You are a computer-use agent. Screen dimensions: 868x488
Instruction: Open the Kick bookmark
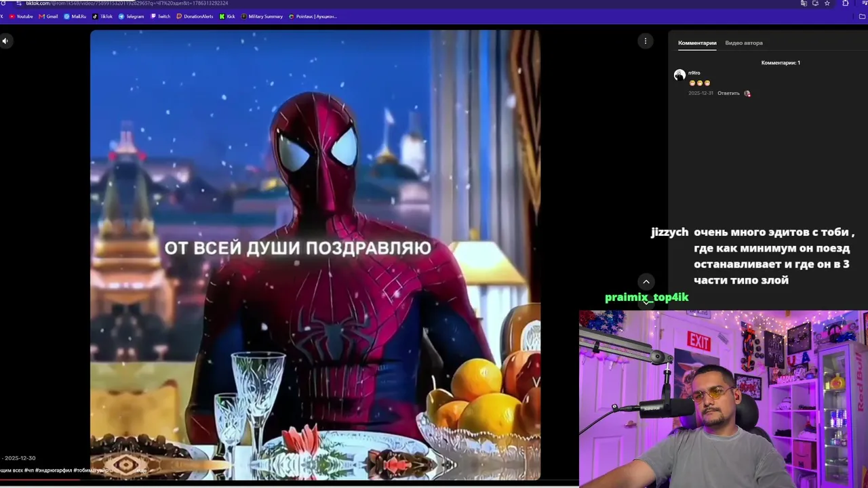tap(227, 16)
